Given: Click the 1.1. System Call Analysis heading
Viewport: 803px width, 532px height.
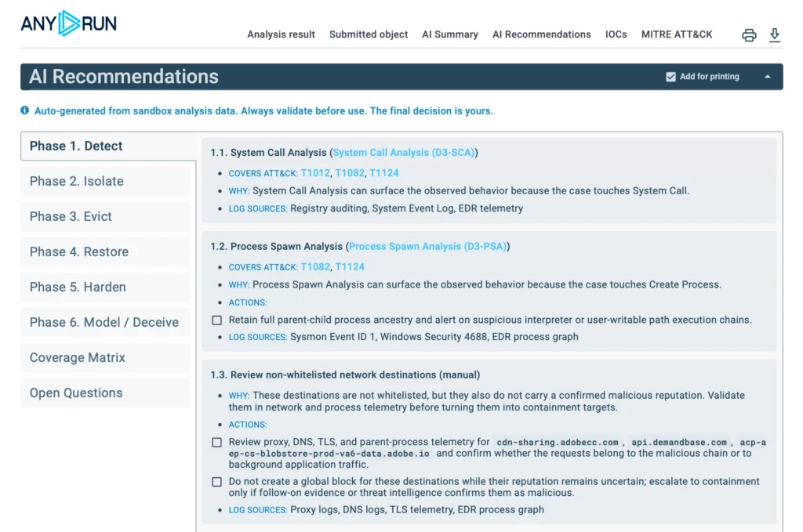Looking at the screenshot, I should click(344, 153).
